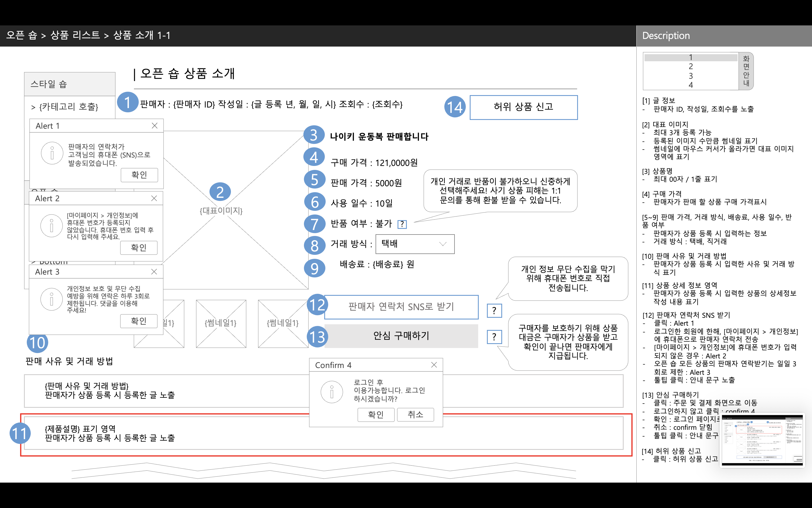Click the 판매자 ID info line text

(271, 104)
